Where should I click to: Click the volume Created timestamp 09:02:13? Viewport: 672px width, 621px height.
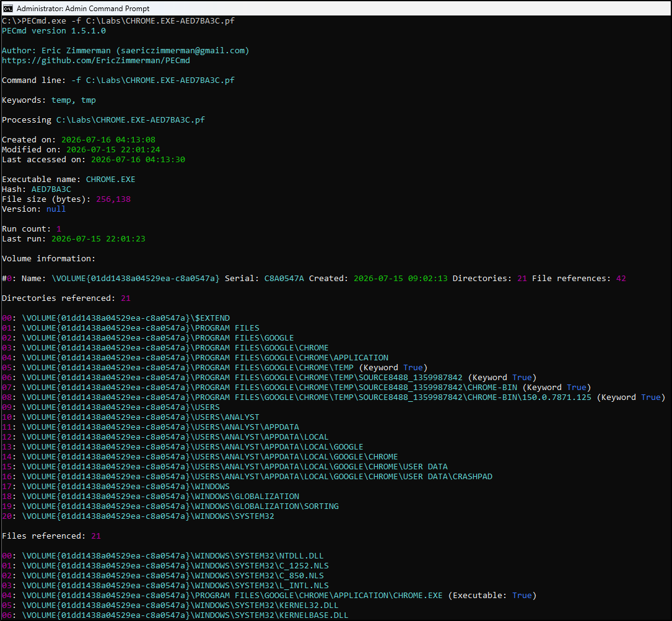[x=400, y=278]
